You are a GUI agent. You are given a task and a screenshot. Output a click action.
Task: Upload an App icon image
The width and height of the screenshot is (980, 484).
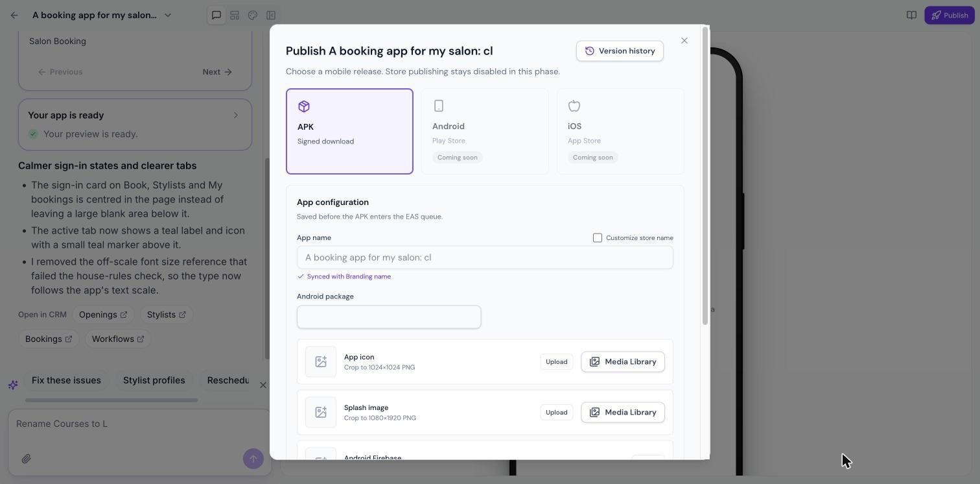(556, 361)
